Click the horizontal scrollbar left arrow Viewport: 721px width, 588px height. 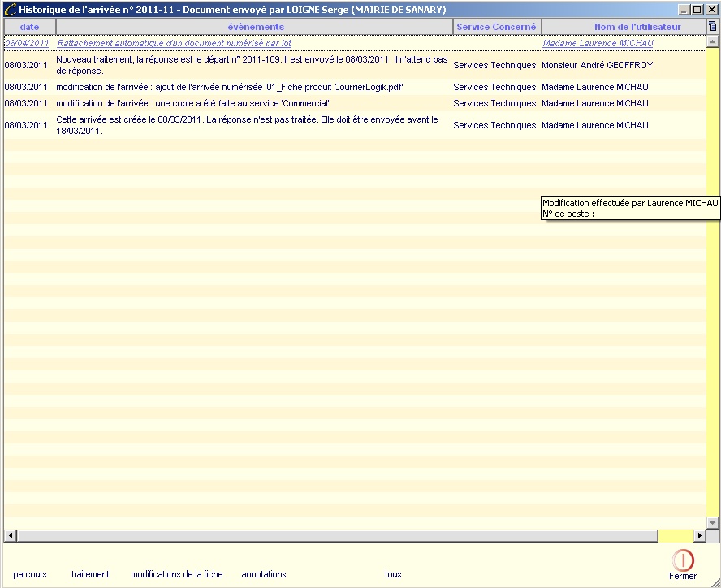pos(10,536)
